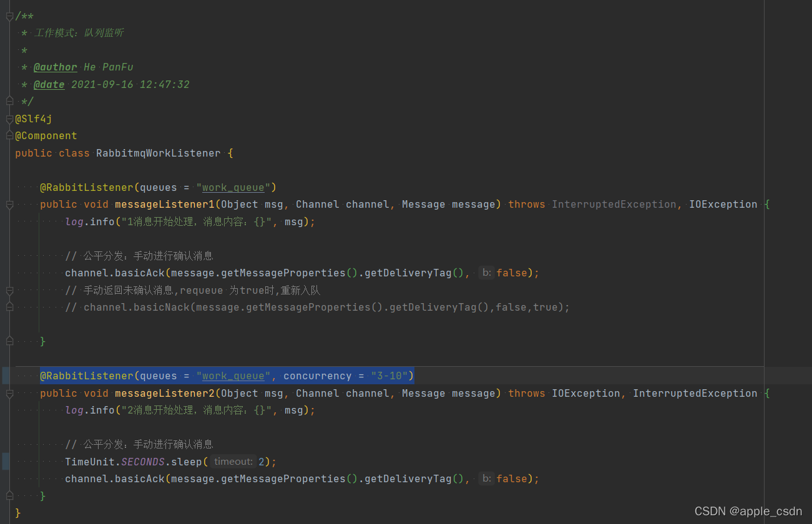Fold the comment starting at 手动返回未确认消息
812x524 pixels.
[x=9, y=291]
